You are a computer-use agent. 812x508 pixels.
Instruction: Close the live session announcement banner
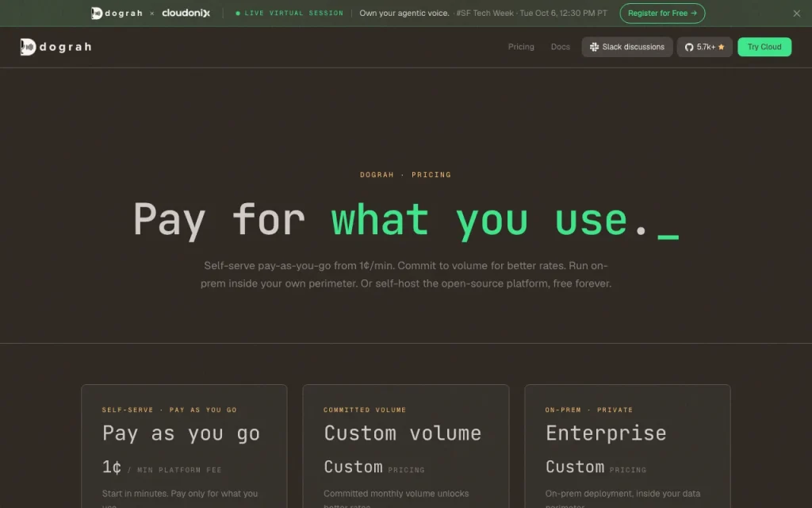click(796, 13)
